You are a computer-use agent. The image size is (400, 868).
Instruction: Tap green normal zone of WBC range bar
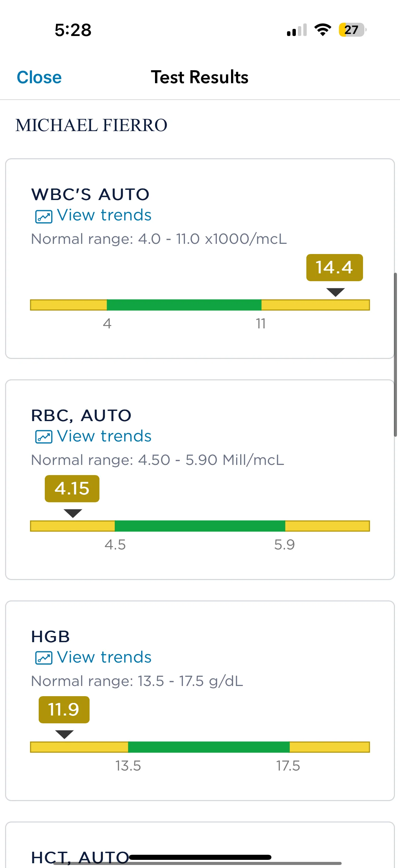pyautogui.click(x=184, y=305)
